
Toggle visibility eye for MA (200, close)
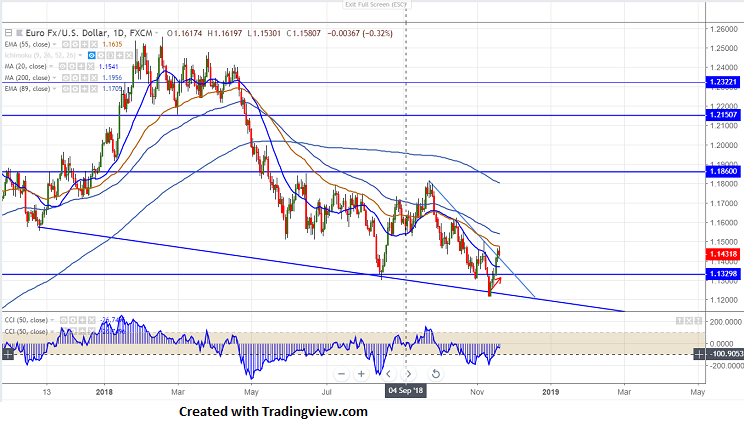(65, 78)
